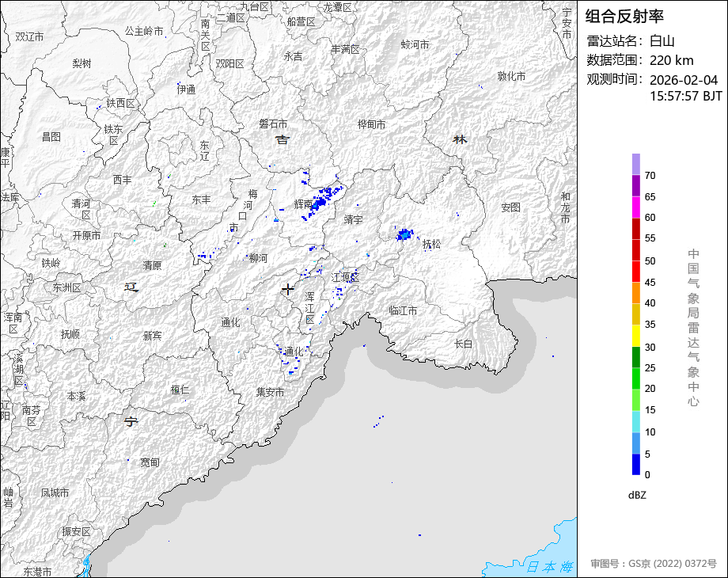This screenshot has width=728, height=578.
Task: Select the 江源区 map label
Action: (346, 277)
